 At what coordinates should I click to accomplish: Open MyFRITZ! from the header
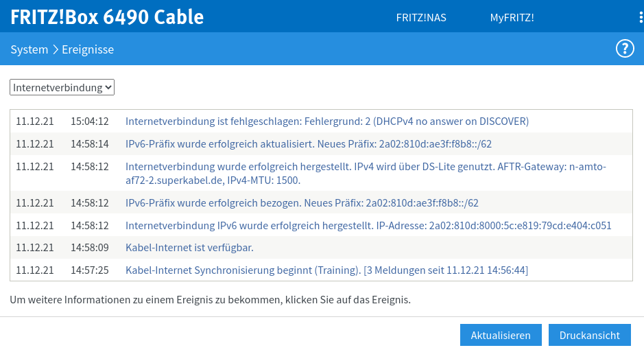point(512,17)
